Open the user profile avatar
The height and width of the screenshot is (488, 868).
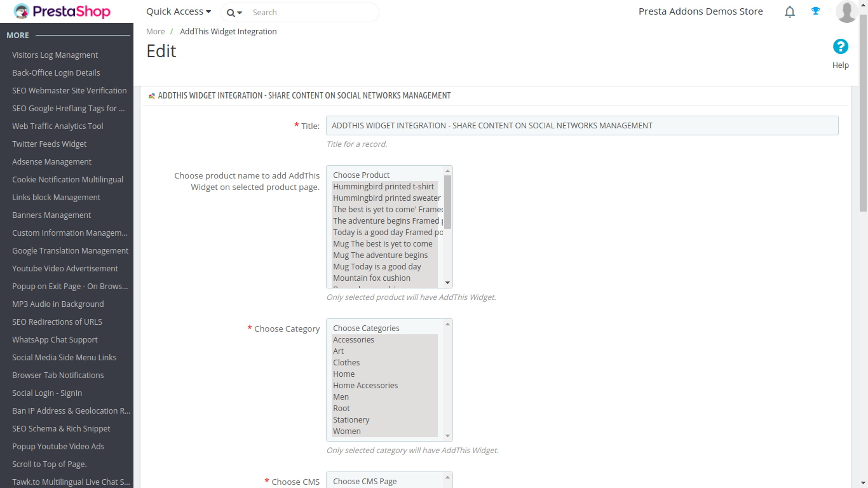point(846,11)
